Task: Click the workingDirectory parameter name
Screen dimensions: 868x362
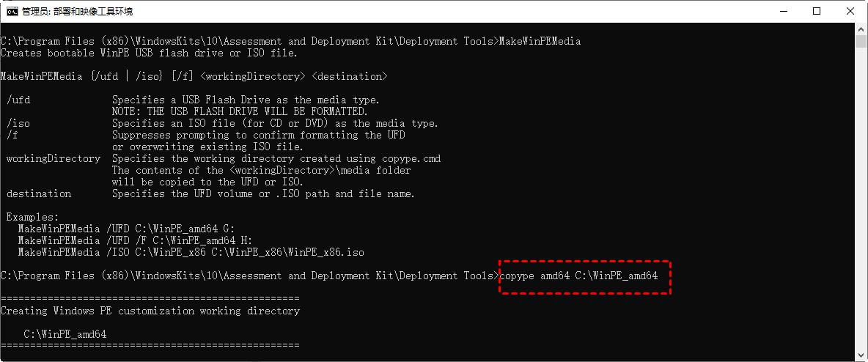Action: click(53, 159)
